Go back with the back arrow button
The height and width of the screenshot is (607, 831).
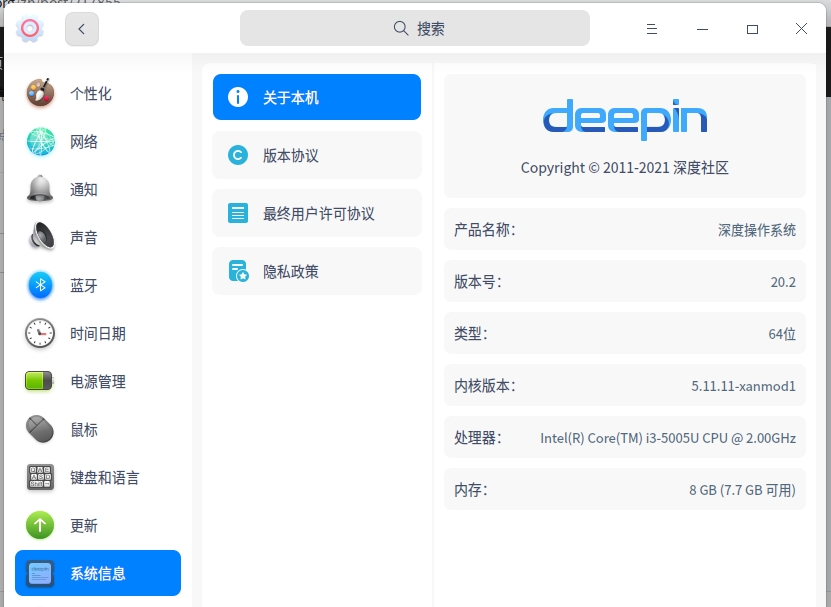click(82, 29)
